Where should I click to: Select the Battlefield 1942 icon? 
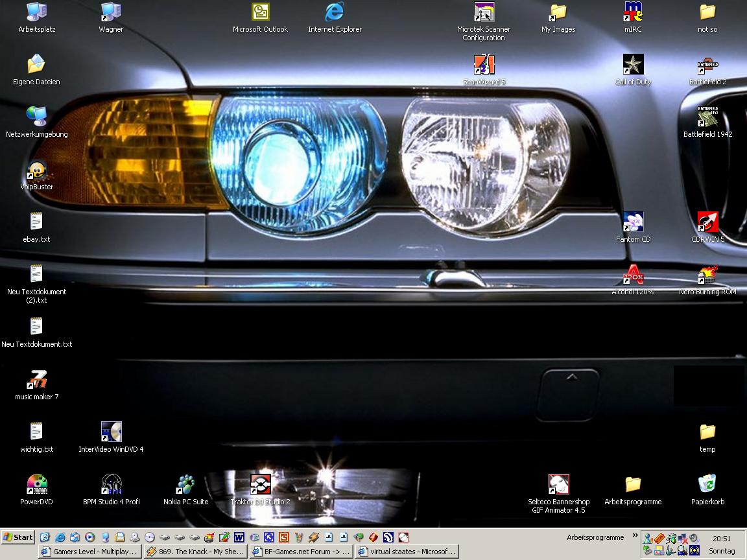(707, 118)
